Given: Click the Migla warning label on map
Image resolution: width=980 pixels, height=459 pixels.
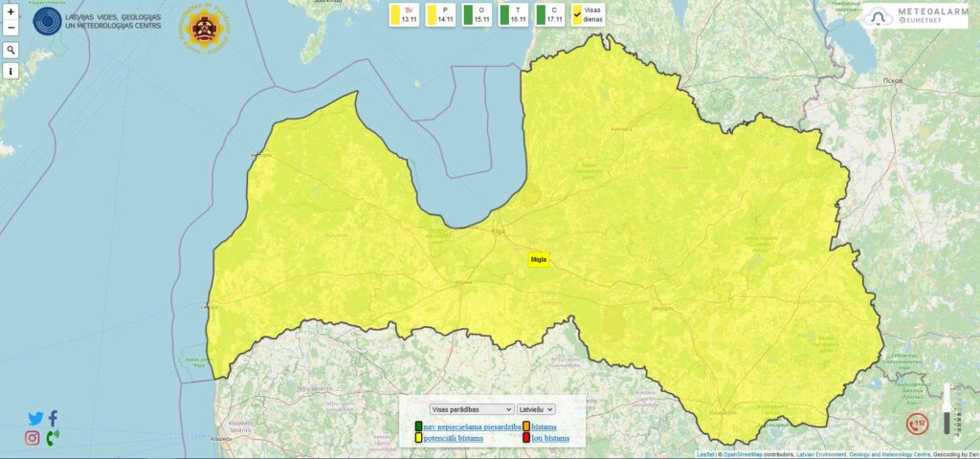Looking at the screenshot, I should coord(539,259).
